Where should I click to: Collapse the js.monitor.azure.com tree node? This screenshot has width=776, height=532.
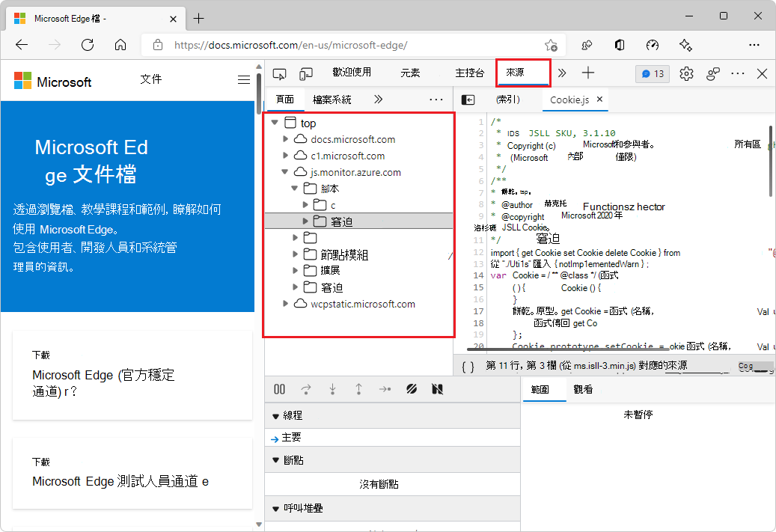click(285, 171)
